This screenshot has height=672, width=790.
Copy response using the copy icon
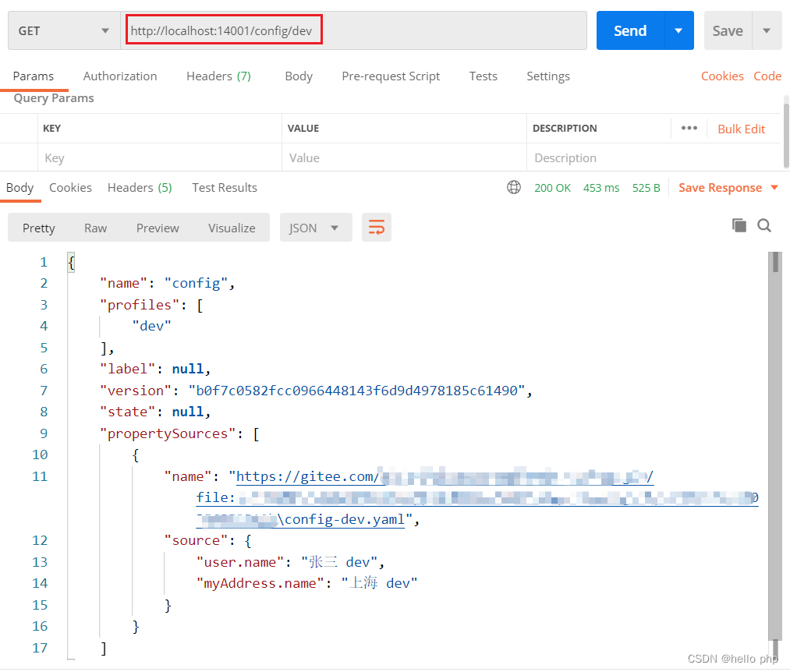tap(739, 225)
